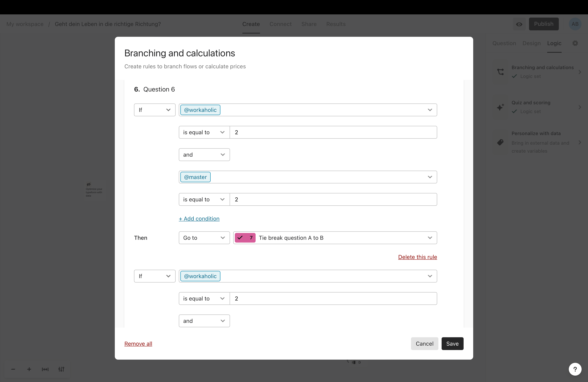588x382 pixels.
Task: Click the question 7 pink badge
Action: 245,238
